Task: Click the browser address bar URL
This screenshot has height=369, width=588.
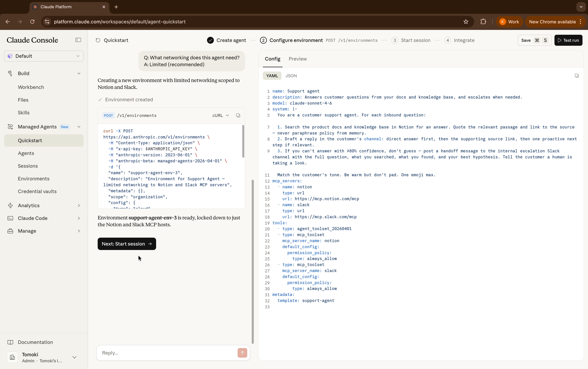Action: (119, 22)
